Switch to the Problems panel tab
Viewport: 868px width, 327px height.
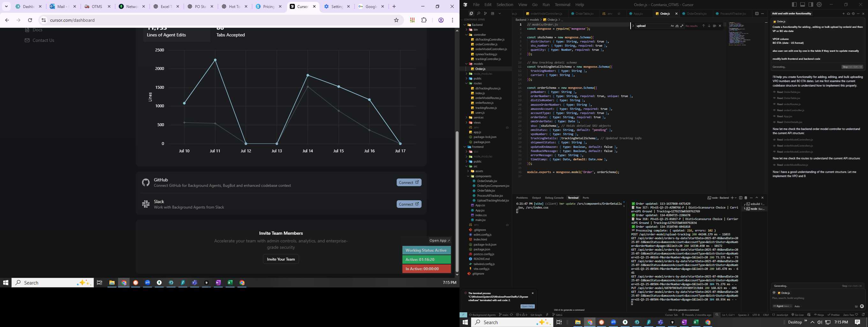pyautogui.click(x=522, y=198)
